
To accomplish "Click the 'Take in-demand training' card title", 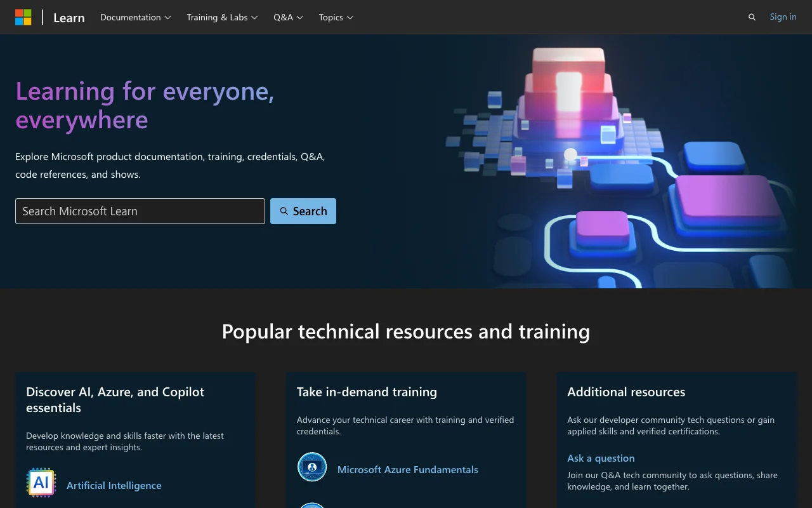I will coord(367,392).
